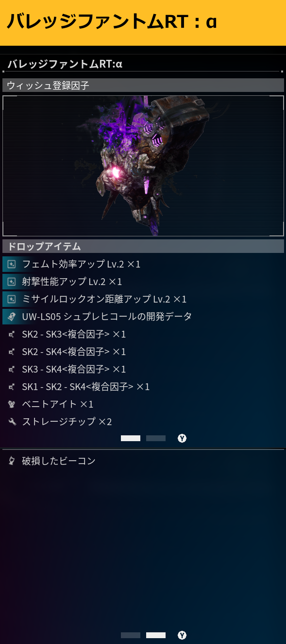286x644 pixels.
Task: Click the Y button icon under drop items
Action: click(182, 438)
